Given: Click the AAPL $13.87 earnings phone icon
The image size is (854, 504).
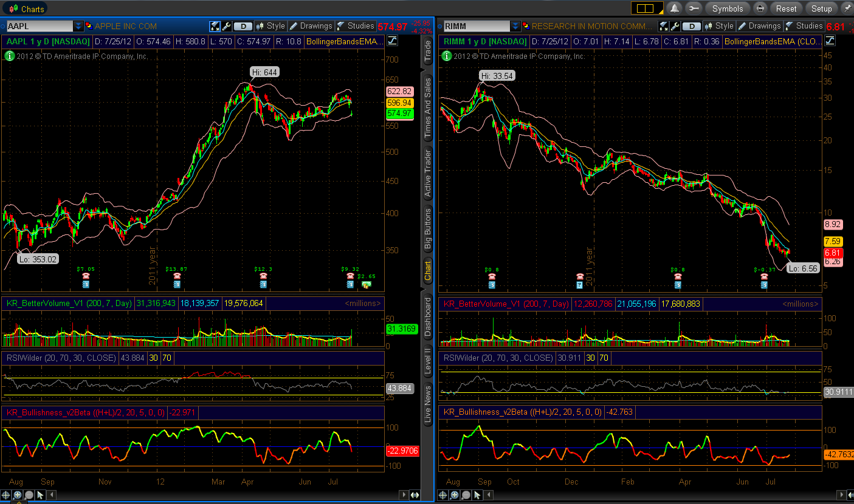Looking at the screenshot, I should click(x=177, y=276).
